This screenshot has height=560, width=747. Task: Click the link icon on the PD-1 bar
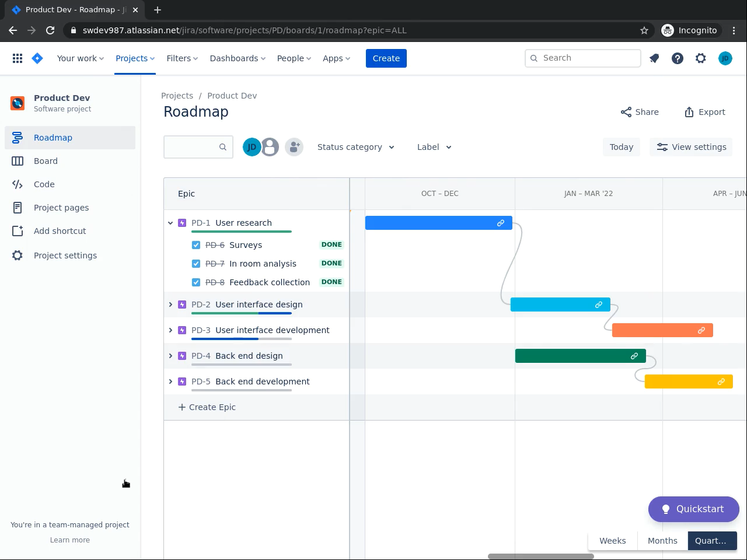point(501,223)
